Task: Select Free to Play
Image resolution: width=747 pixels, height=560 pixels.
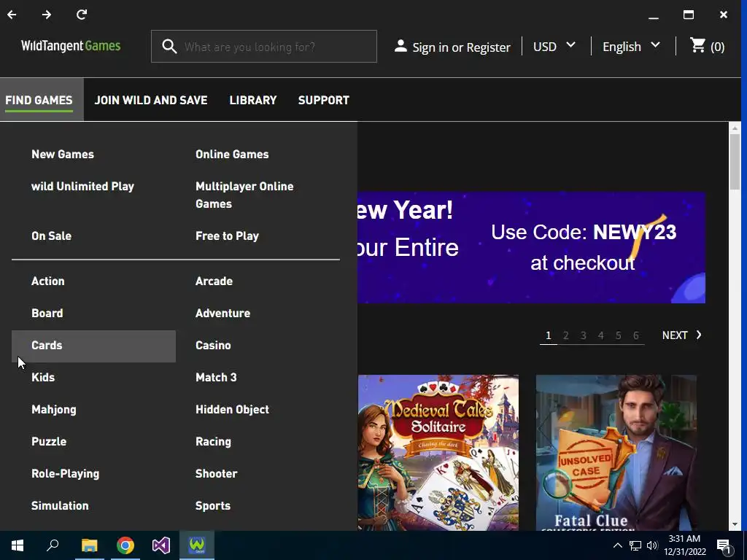Action: pos(228,236)
